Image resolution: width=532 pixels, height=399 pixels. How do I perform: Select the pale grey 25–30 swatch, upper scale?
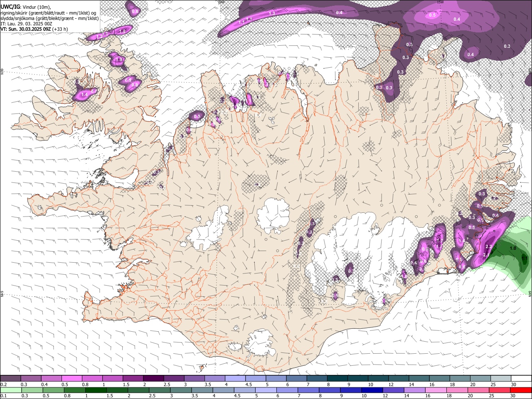click(x=500, y=379)
